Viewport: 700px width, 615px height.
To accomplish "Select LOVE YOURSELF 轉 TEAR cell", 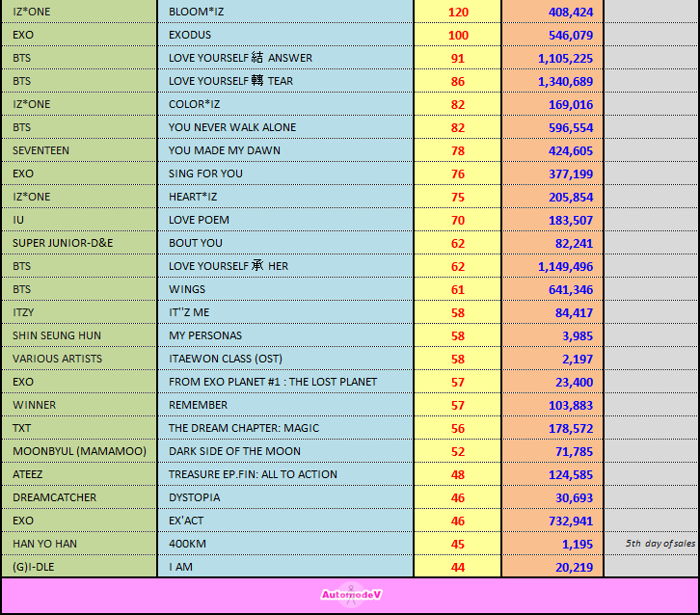I will pos(285,81).
